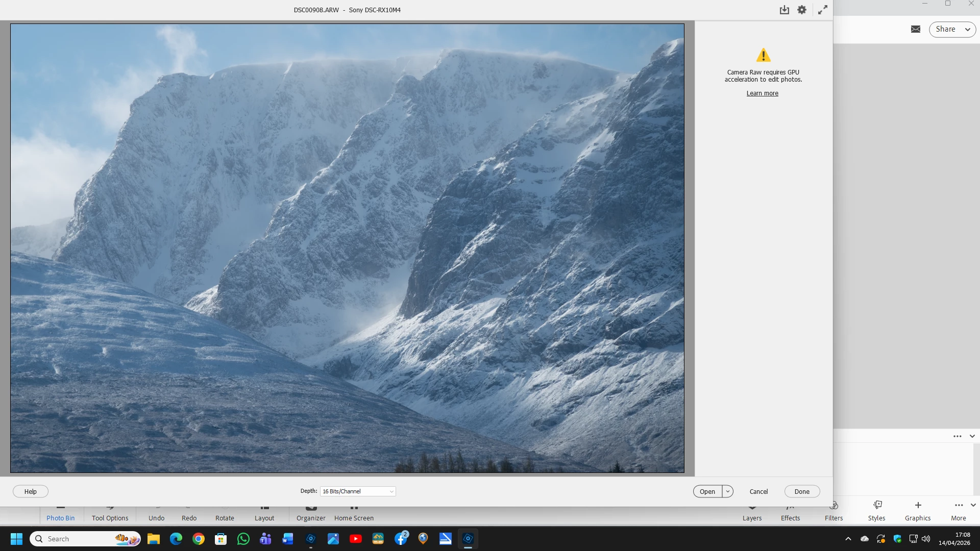This screenshot has height=551, width=980.
Task: Expand the Depth 16 Bits/Channel dropdown
Action: coord(358,491)
